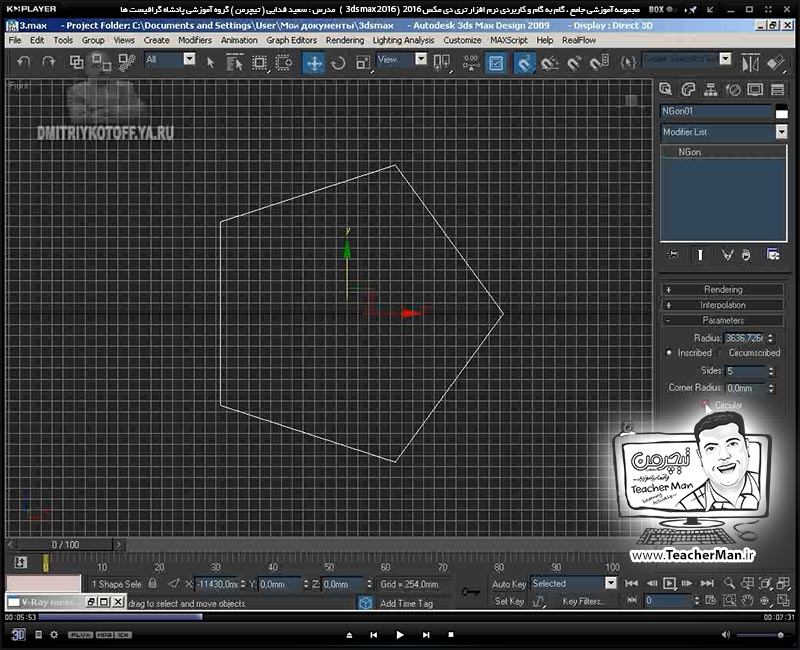This screenshot has width=800, height=650.
Task: Adjust the KMPlayer volume slider
Action: (x=762, y=635)
